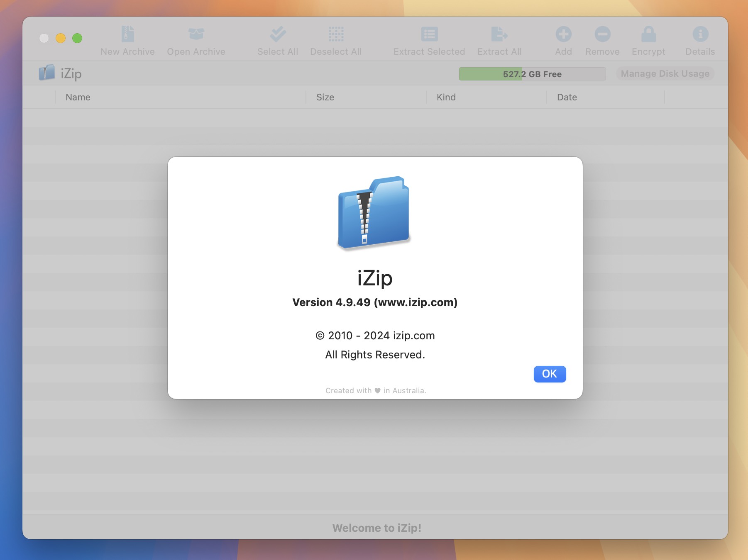Click the Created with ♥ in Australia text
The image size is (748, 560).
coord(376,391)
